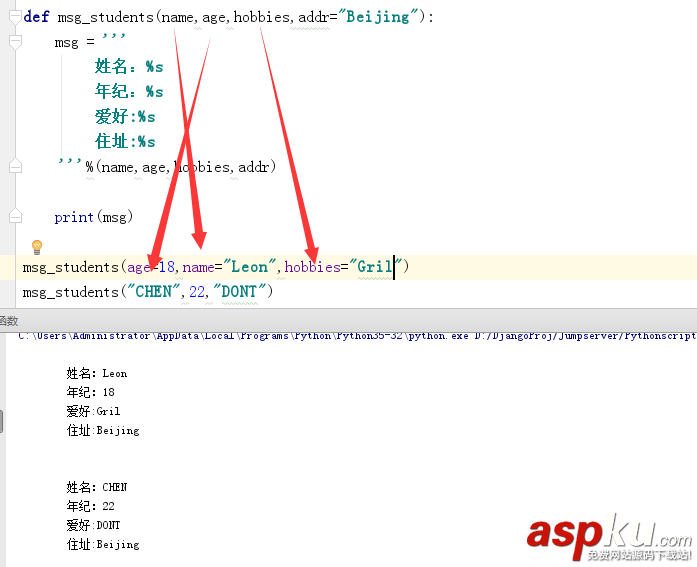Place cursor on the print(msg) statement
The image size is (697, 567).
tap(93, 217)
